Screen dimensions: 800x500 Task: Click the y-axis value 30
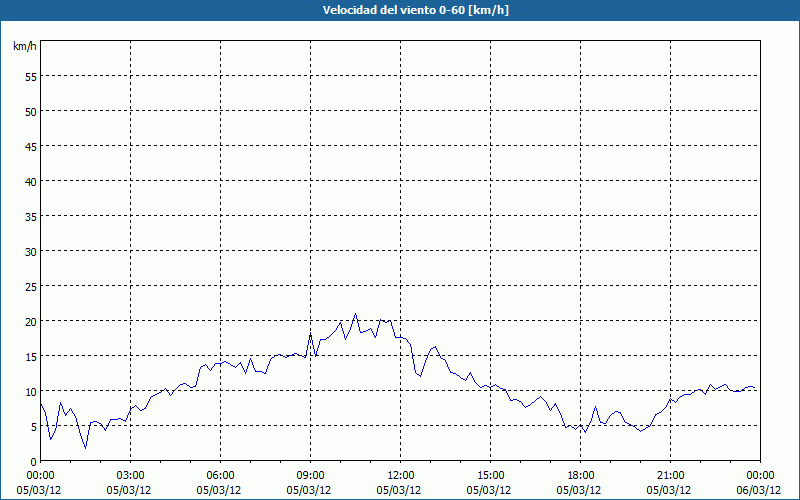(31, 252)
